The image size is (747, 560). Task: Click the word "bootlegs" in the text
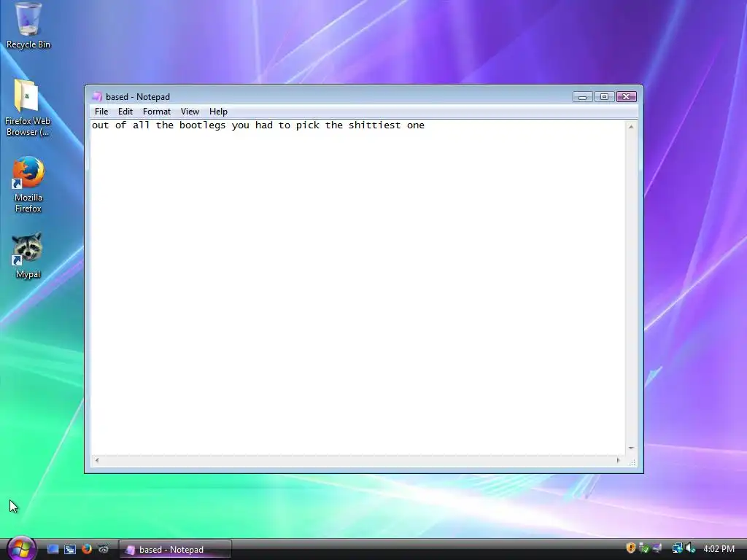[x=203, y=125]
